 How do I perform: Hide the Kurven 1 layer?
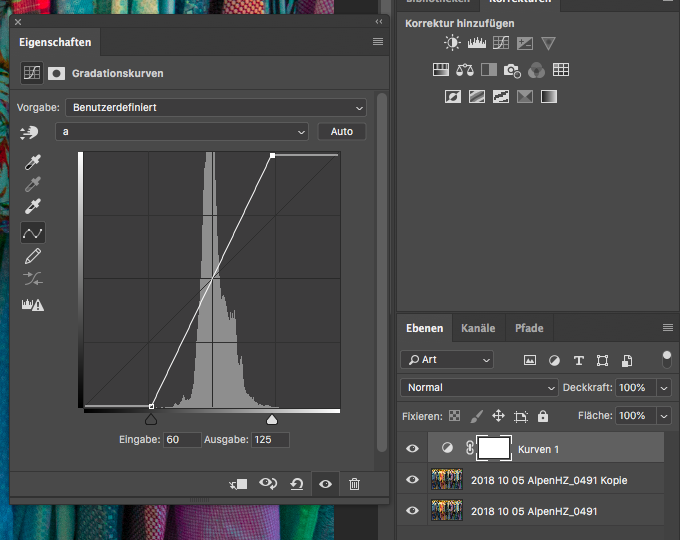[x=412, y=448]
